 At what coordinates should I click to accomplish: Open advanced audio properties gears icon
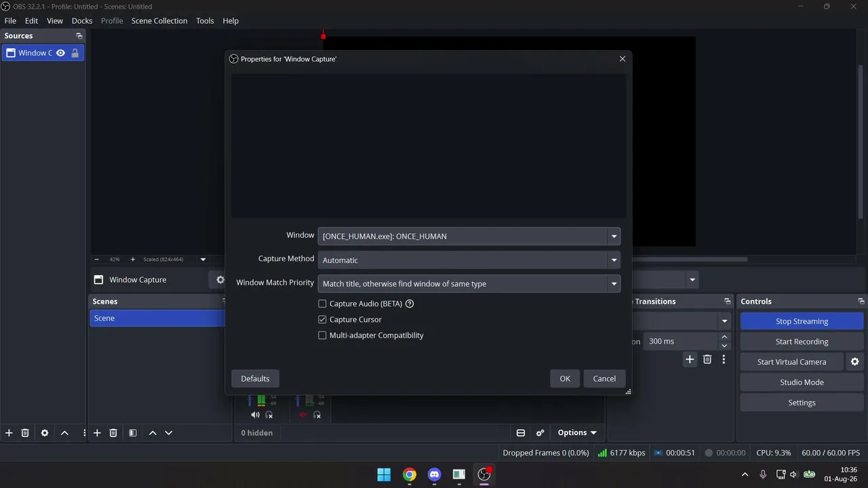coord(540,432)
